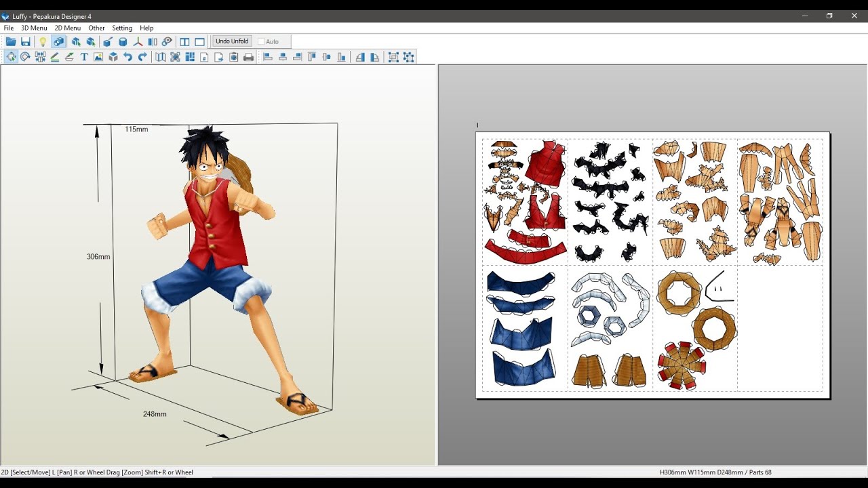Click the clipboard copy icon
The image size is (868, 488).
tap(234, 57)
